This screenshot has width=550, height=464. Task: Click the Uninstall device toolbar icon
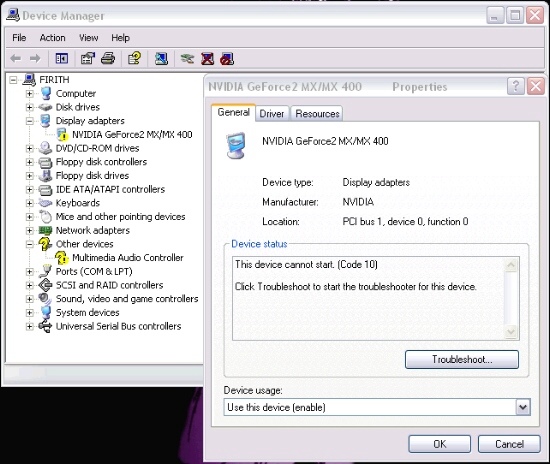[x=207, y=59]
